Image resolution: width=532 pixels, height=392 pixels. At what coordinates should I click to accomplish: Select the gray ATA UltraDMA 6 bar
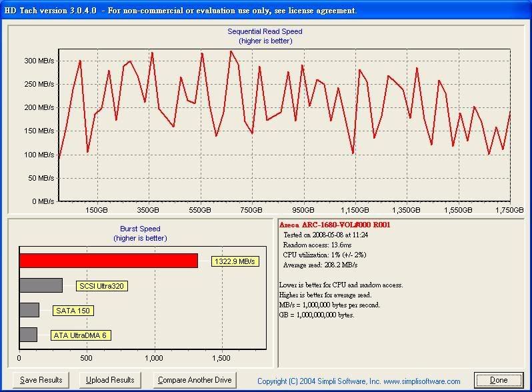pos(28,335)
